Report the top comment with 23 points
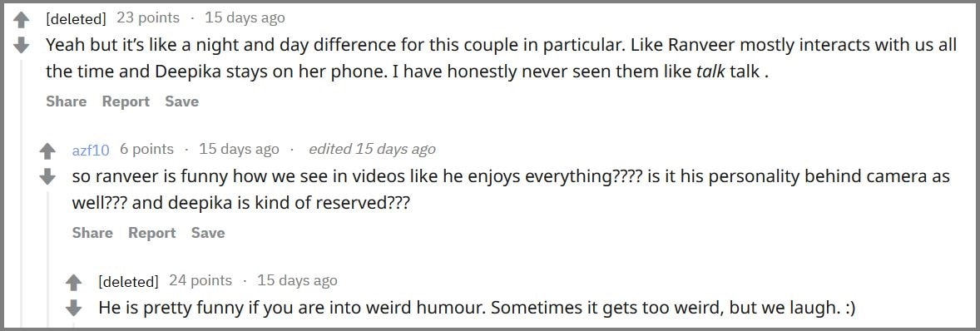Viewport: 980px width, 331px height. [126, 101]
